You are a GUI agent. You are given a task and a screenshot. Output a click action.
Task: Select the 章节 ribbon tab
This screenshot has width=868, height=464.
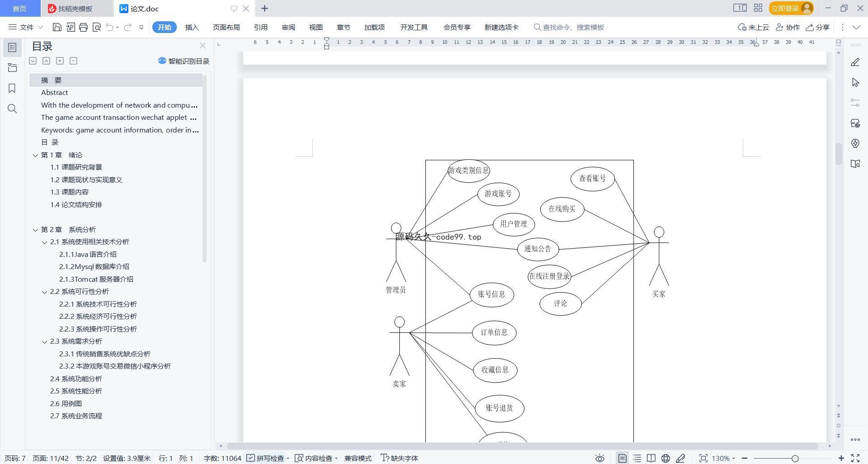point(343,27)
